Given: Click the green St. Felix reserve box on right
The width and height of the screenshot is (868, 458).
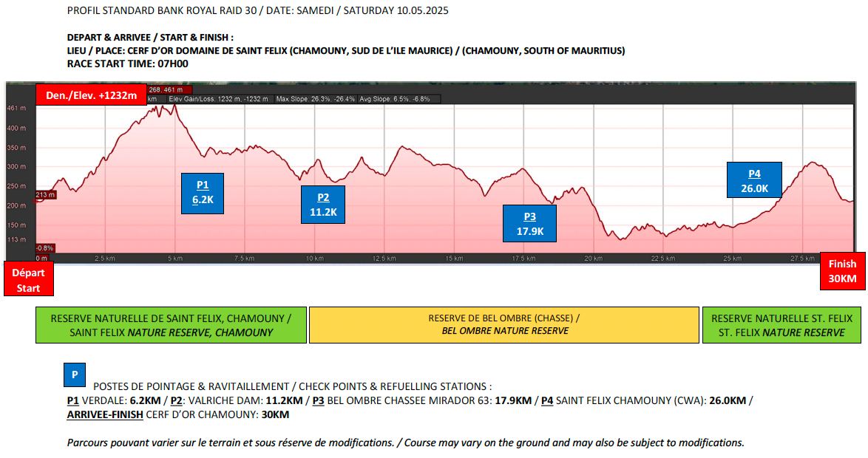Looking at the screenshot, I should (x=782, y=326).
